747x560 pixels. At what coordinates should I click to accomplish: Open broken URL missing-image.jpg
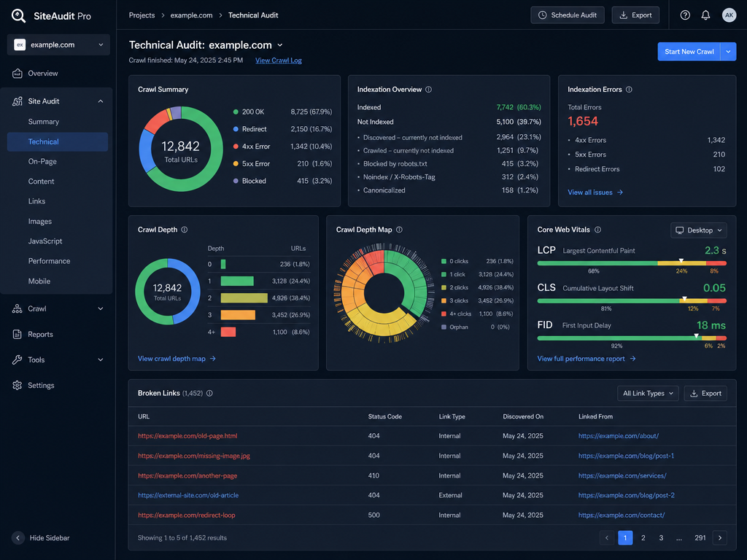[194, 456]
